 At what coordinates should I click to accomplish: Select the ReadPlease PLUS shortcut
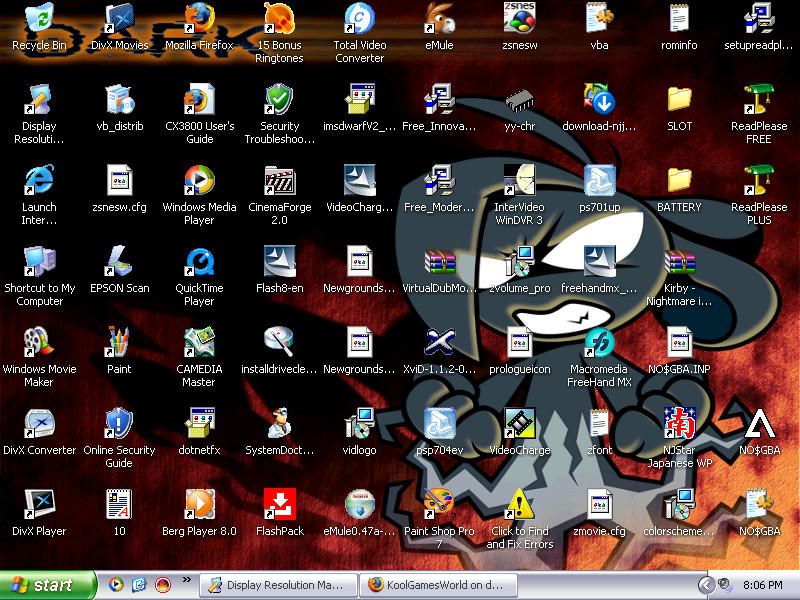point(759,180)
